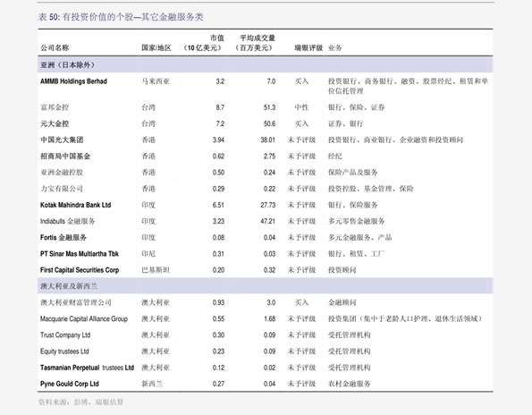Select the section row '澳大利亚及新西兰'
The image size is (532, 415).
pos(266,286)
